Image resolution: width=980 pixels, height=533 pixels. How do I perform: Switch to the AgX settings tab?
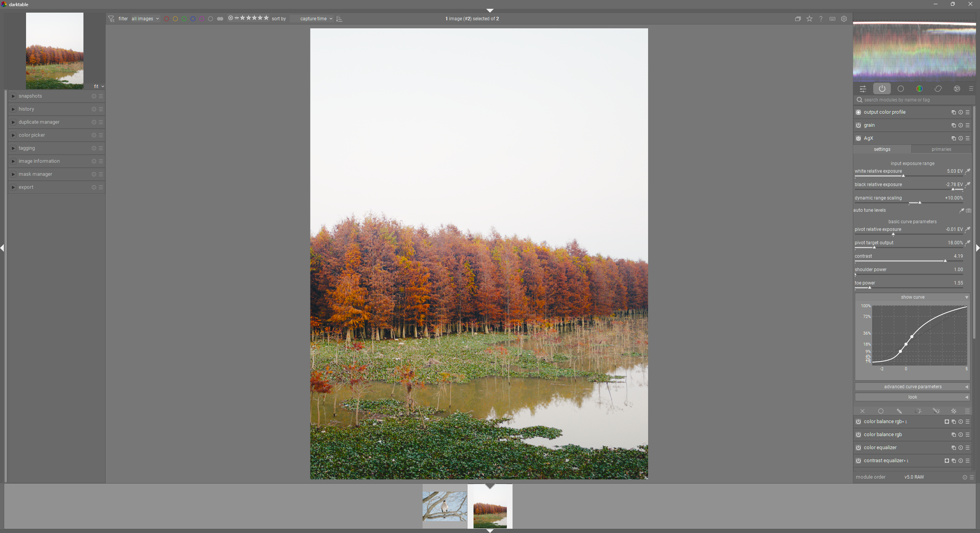882,149
